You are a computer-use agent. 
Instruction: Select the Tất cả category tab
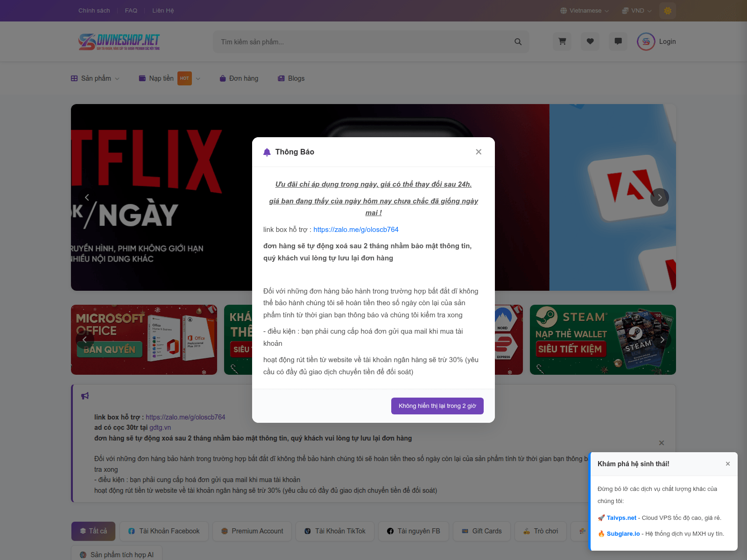pos(93,531)
